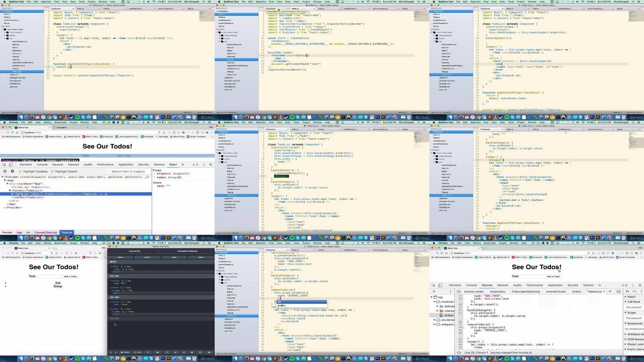Viewport: 644px width, 362px height.
Task: Open navigator three-dot menu above top tree
Action: point(451,291)
